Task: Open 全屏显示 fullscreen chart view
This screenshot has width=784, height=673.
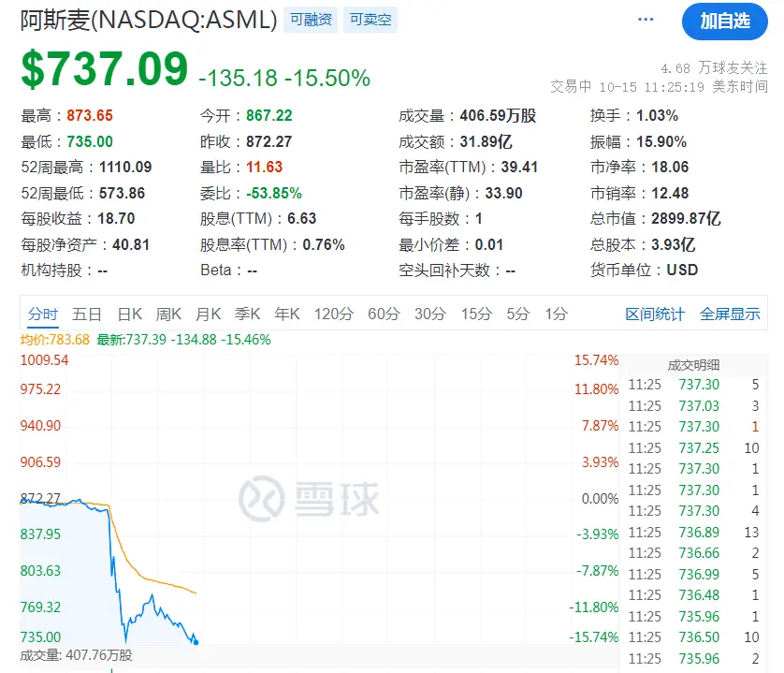Action: click(730, 314)
